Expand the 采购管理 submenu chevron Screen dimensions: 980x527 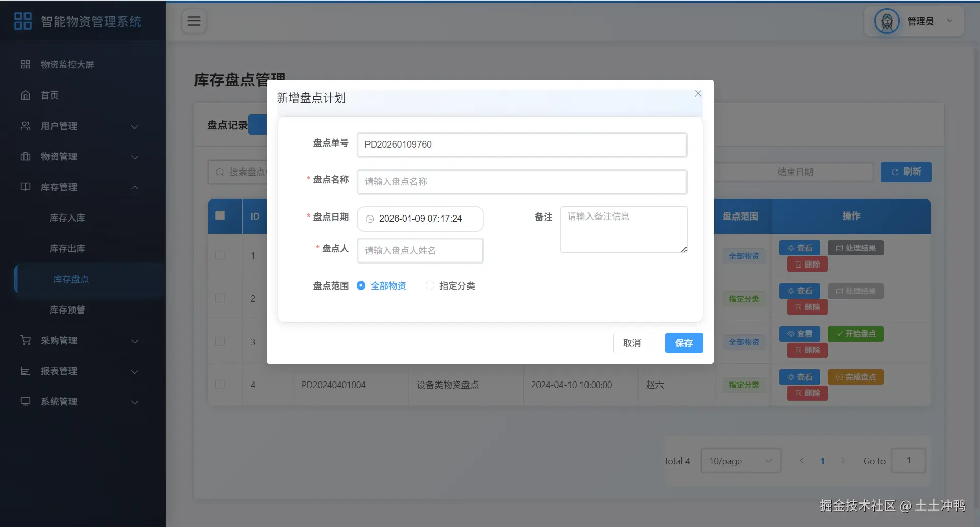[135, 341]
